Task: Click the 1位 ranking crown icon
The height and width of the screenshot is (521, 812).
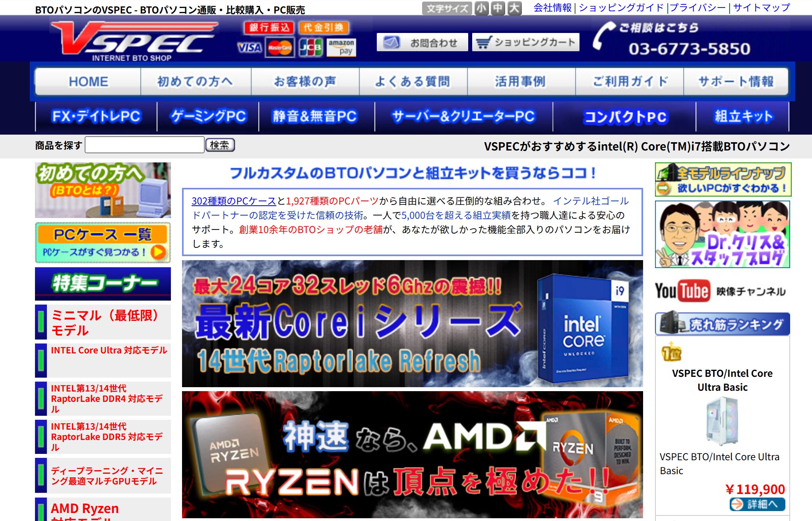Action: click(671, 352)
